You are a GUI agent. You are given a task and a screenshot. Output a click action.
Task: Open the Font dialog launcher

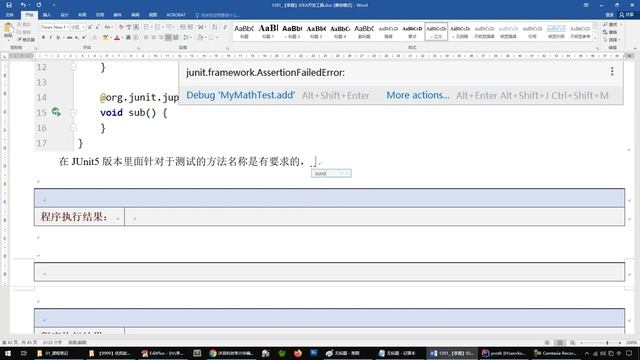pos(138,48)
